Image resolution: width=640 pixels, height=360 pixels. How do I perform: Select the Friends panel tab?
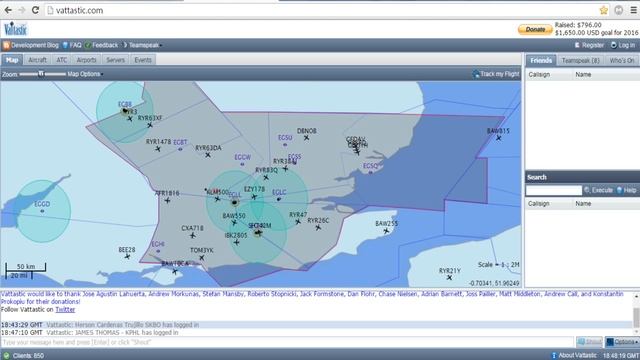click(541, 61)
